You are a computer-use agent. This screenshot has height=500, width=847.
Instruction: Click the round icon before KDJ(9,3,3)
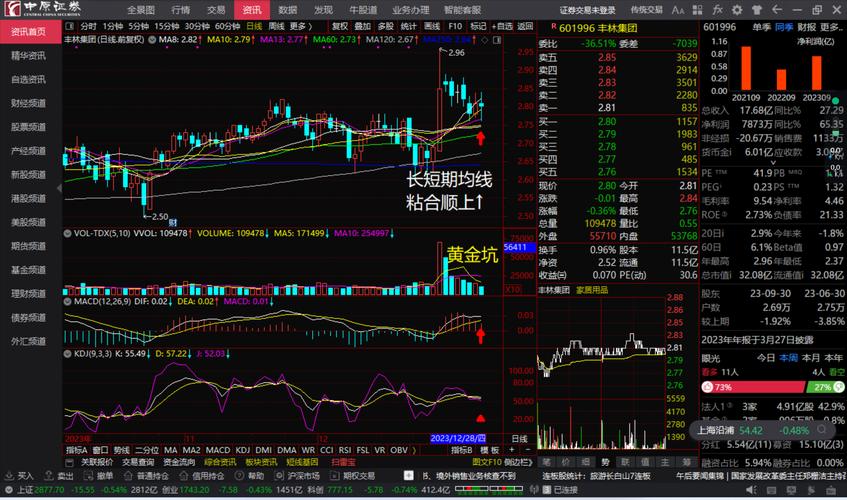click(x=68, y=354)
